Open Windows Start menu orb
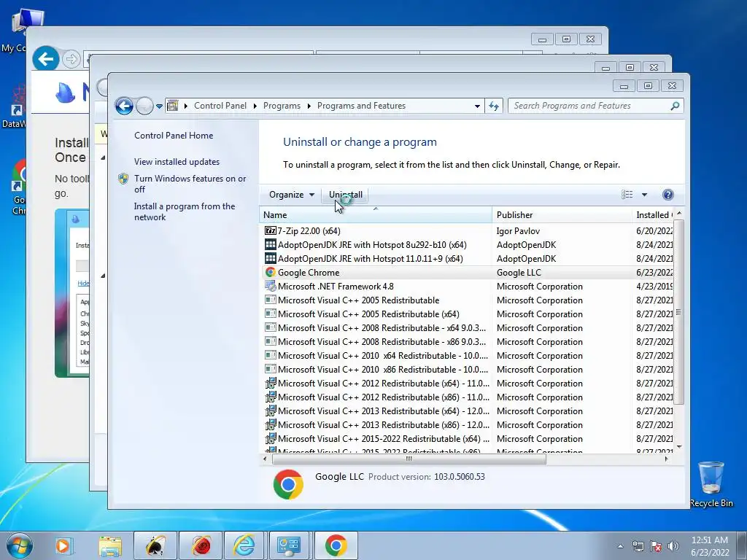The height and width of the screenshot is (560, 747). (20, 545)
